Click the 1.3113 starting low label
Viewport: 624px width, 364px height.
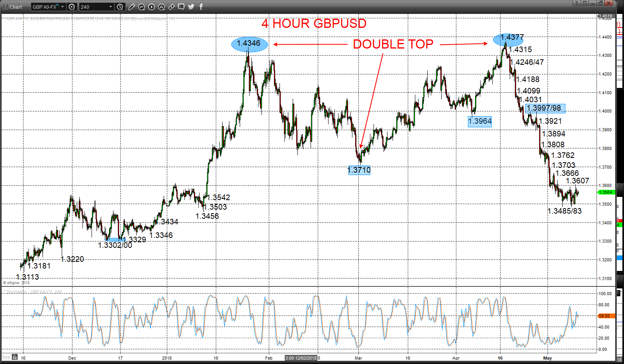27,277
